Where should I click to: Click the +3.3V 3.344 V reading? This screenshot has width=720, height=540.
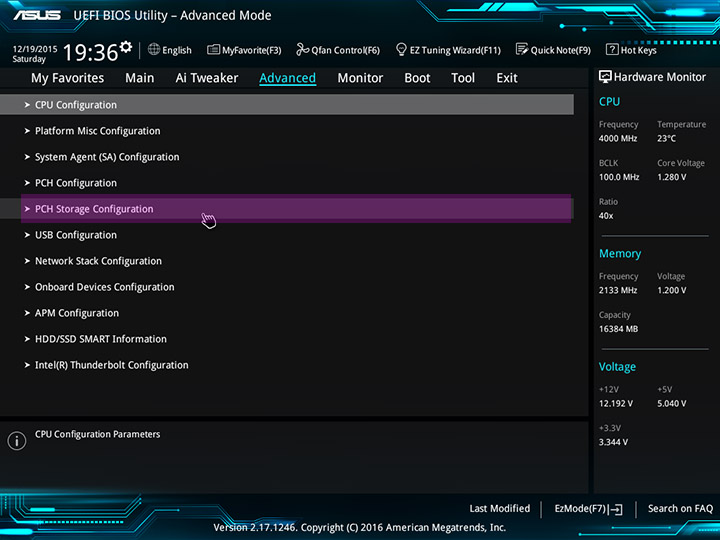[613, 442]
